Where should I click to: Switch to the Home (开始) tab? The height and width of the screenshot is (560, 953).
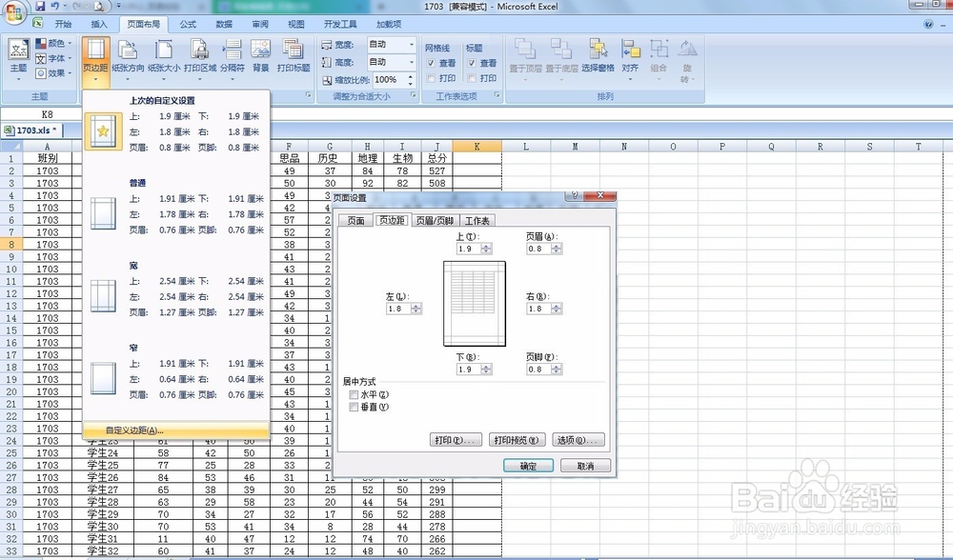click(x=63, y=25)
